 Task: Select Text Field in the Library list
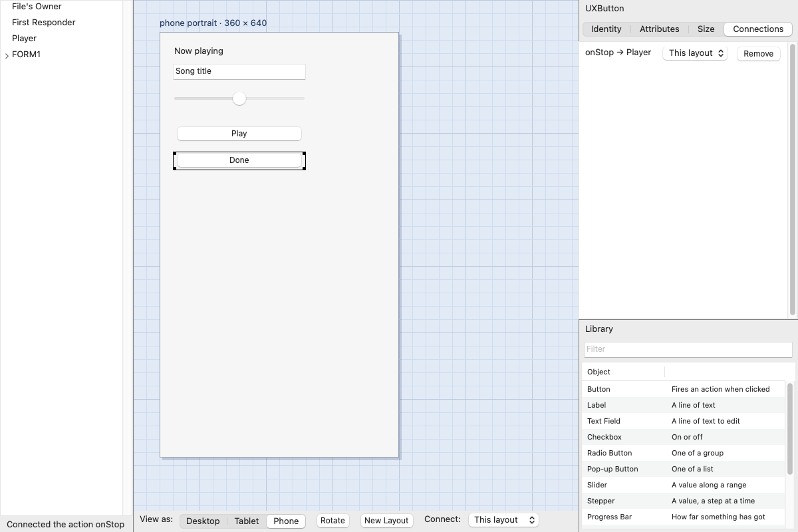[683, 421]
